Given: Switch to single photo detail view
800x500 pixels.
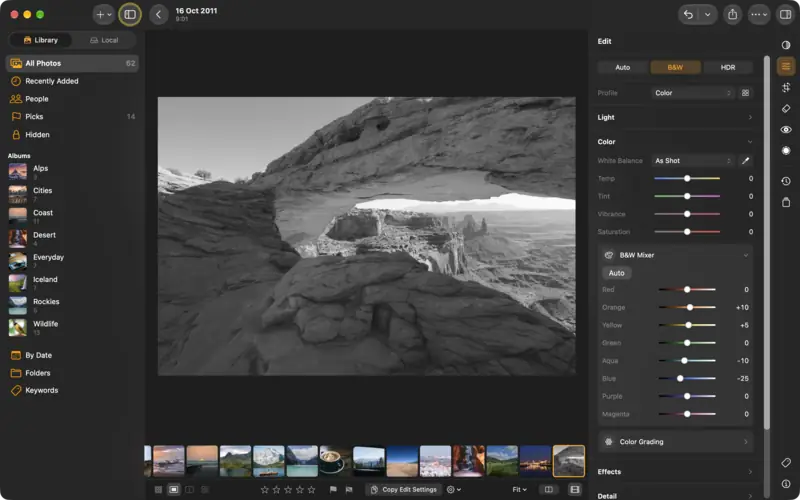Looking at the screenshot, I should [173, 490].
